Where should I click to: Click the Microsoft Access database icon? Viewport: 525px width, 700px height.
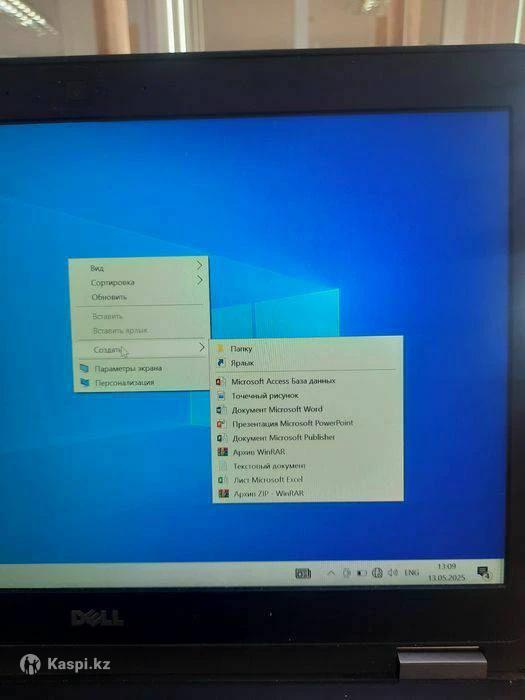pos(221,382)
